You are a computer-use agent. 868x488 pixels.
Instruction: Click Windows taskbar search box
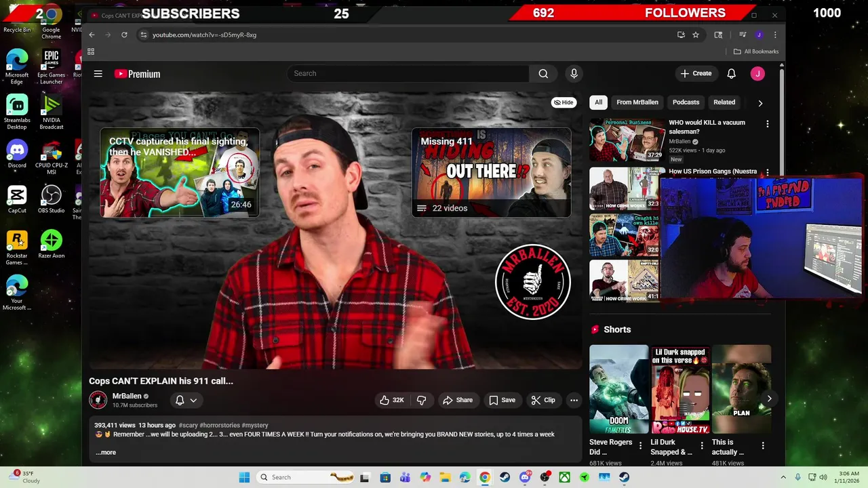click(305, 477)
